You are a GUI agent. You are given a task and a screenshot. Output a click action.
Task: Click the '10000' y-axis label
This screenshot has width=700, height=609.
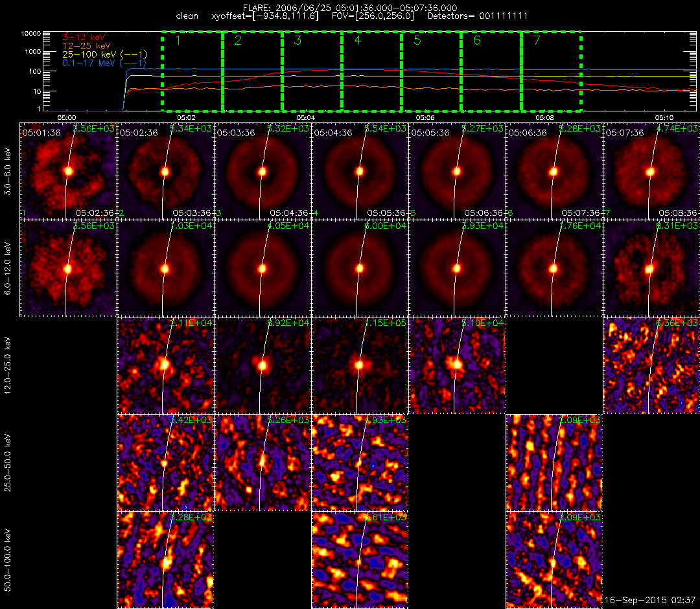pyautogui.click(x=31, y=34)
